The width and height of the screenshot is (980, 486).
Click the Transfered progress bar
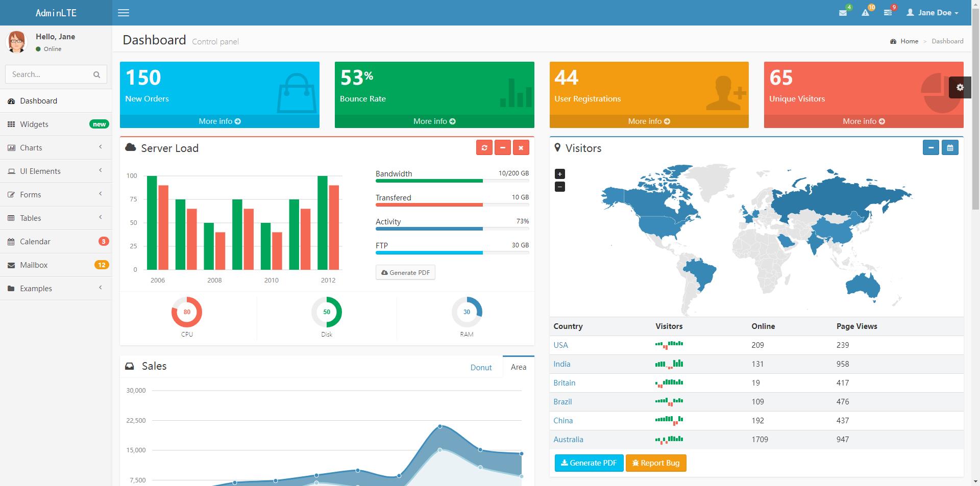452,204
